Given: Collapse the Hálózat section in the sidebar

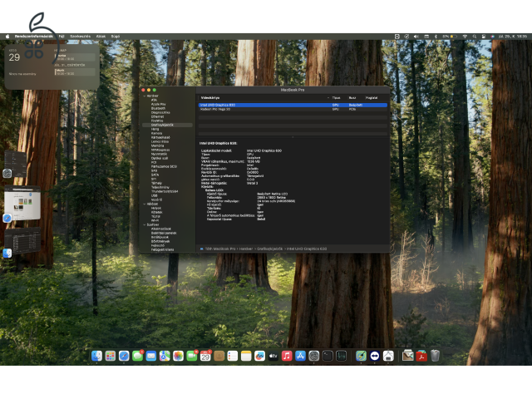Looking at the screenshot, I should coord(144,204).
